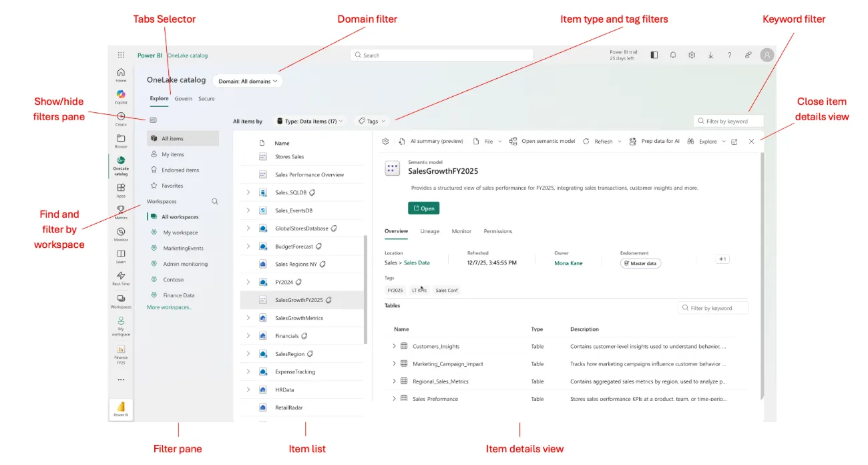The height and width of the screenshot is (465, 868).
Task: Click Open semantic model in the toolbar
Action: [542, 142]
